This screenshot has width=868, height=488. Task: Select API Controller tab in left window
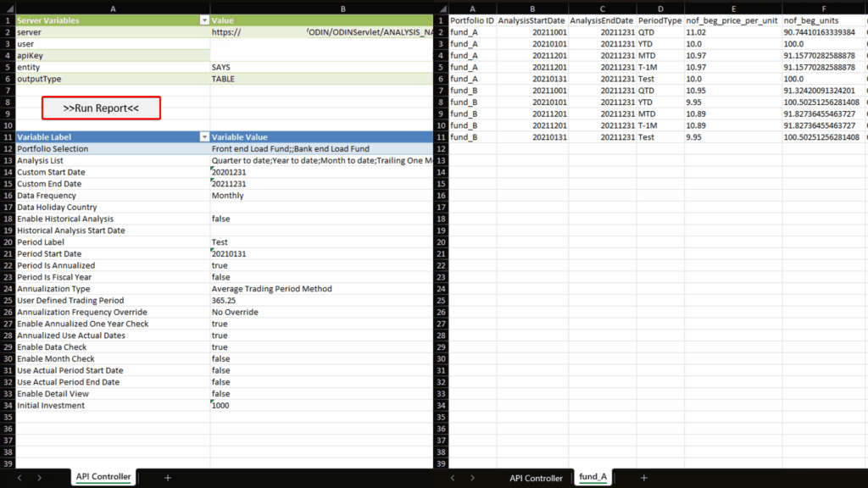pyautogui.click(x=103, y=477)
